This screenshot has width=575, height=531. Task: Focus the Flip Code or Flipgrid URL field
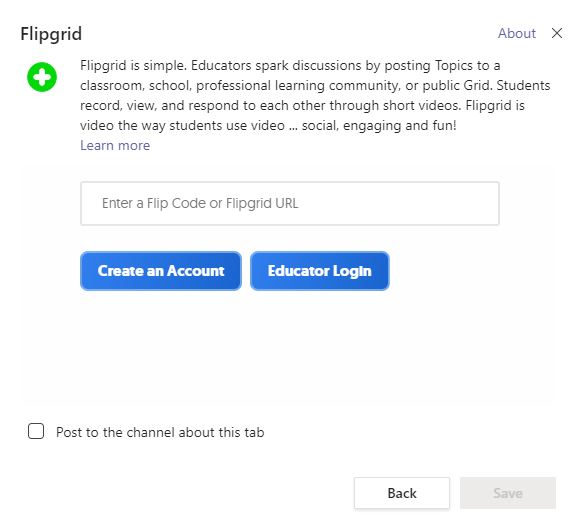coord(290,203)
